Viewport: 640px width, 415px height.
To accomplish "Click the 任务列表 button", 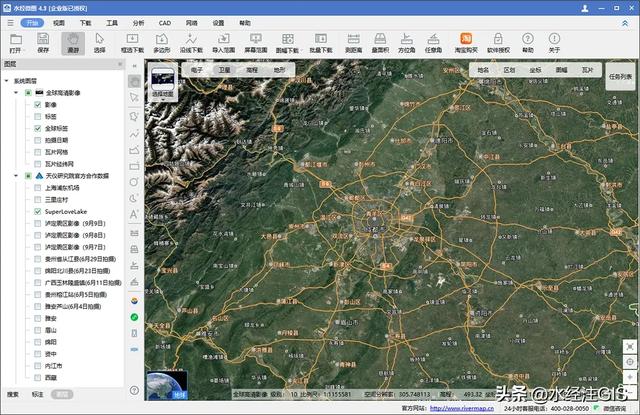I will (x=618, y=75).
